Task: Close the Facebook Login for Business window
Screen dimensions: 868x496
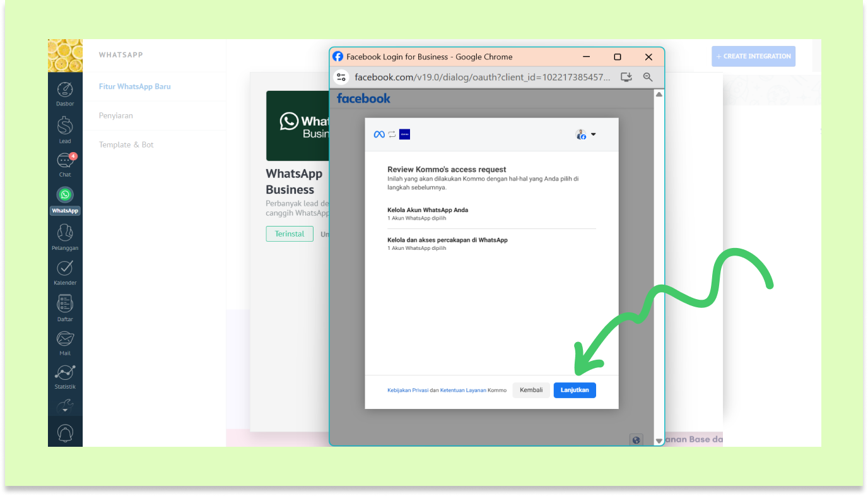Action: [x=648, y=57]
